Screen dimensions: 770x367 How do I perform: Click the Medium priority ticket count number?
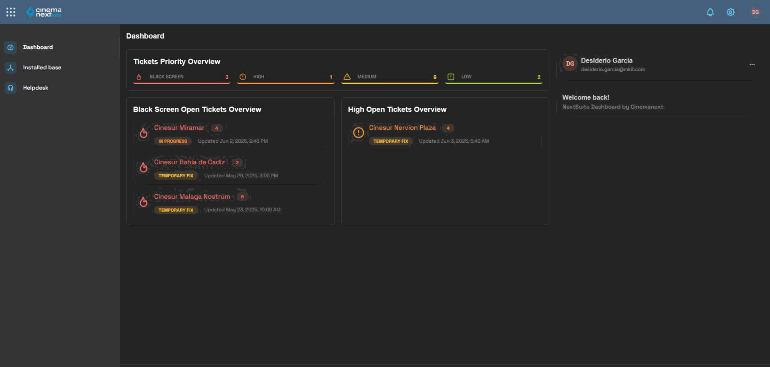(435, 77)
